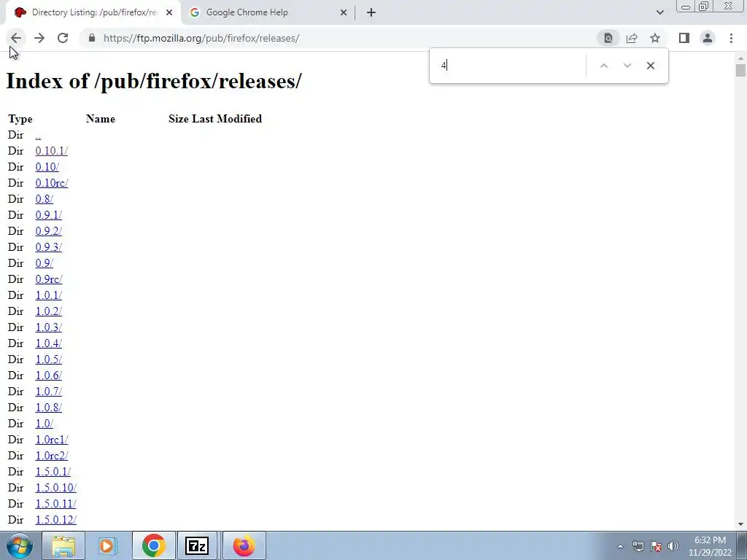Screen dimensions: 747x560
Task: Open the tab search dropdown arrow
Action: coord(659,12)
